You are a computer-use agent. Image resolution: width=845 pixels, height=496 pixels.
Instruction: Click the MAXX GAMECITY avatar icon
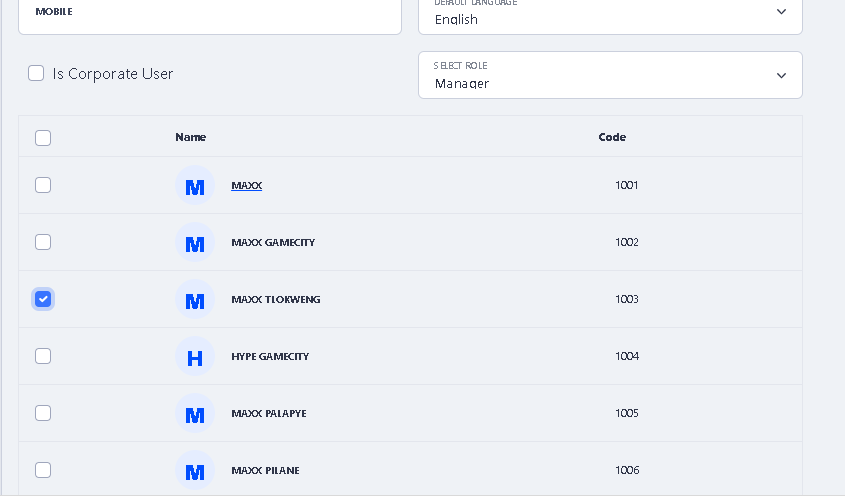tap(195, 243)
